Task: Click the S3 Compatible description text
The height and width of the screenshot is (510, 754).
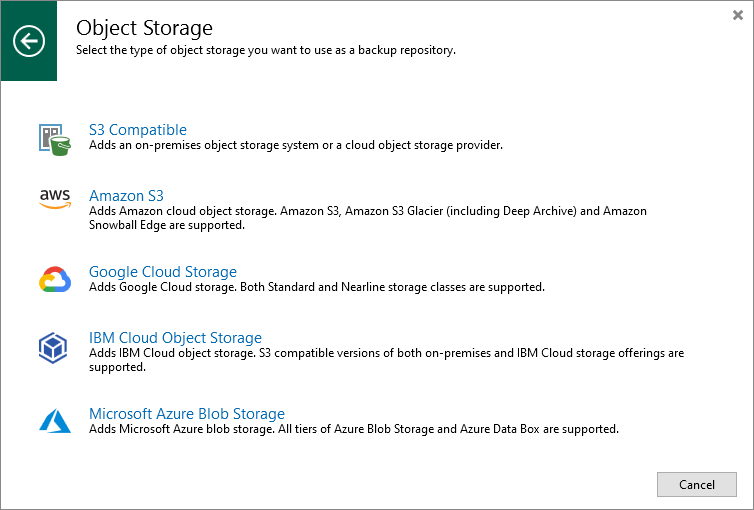Action: (x=296, y=145)
